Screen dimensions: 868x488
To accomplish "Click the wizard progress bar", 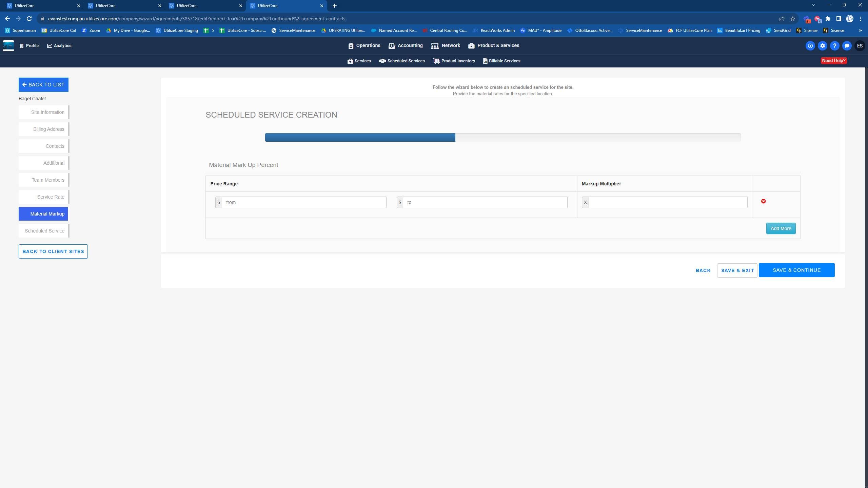I will point(502,137).
